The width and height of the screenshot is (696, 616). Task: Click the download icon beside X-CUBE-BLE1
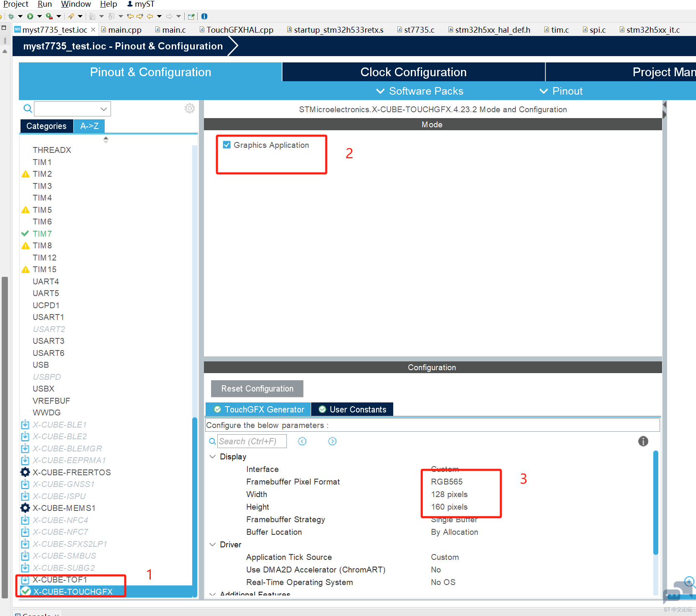point(25,425)
